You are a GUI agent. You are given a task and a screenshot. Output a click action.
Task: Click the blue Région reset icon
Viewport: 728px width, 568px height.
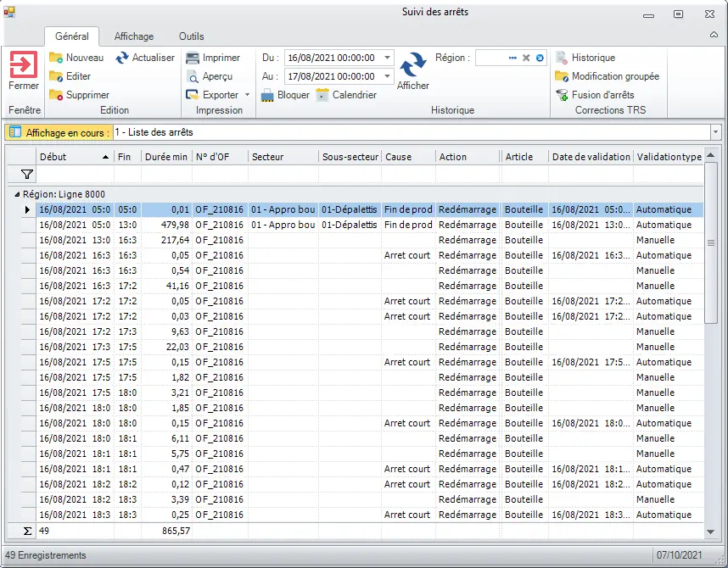click(540, 58)
